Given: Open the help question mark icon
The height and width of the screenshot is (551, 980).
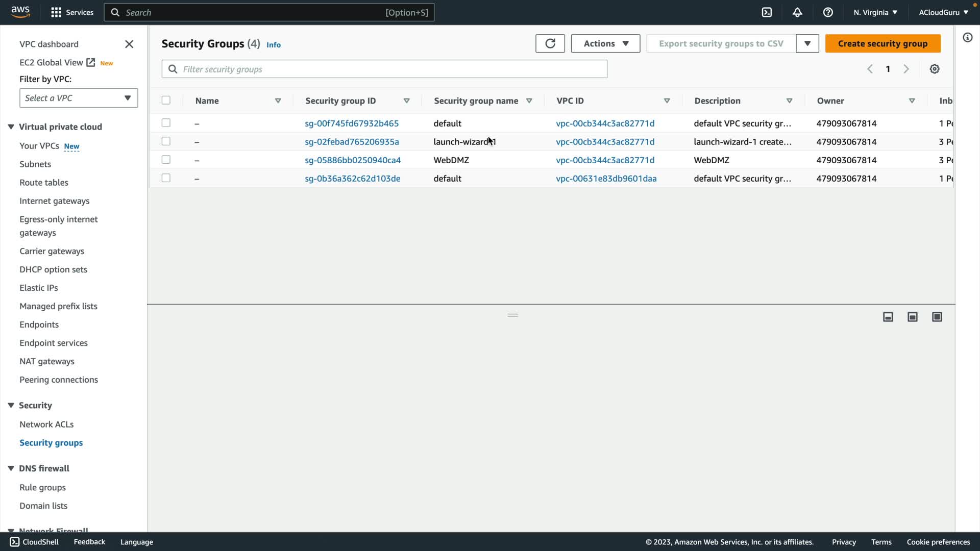Looking at the screenshot, I should click(828, 12).
